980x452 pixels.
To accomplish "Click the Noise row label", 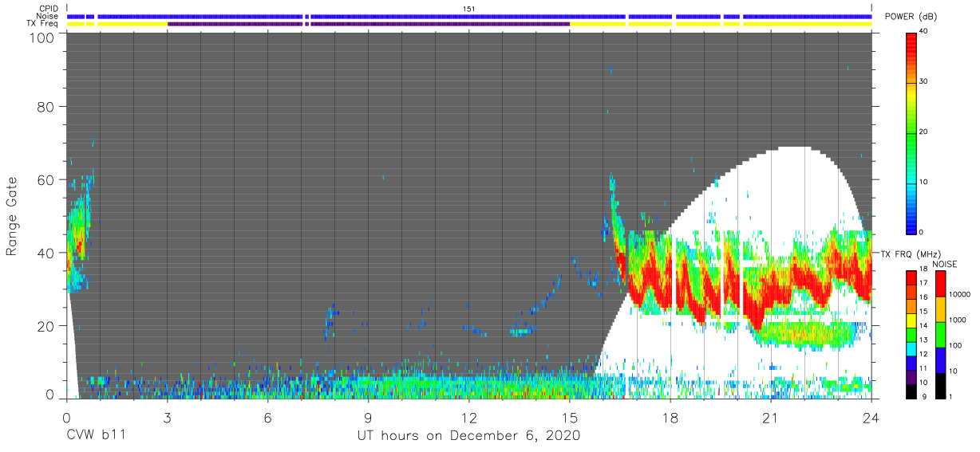I will 48,16.
